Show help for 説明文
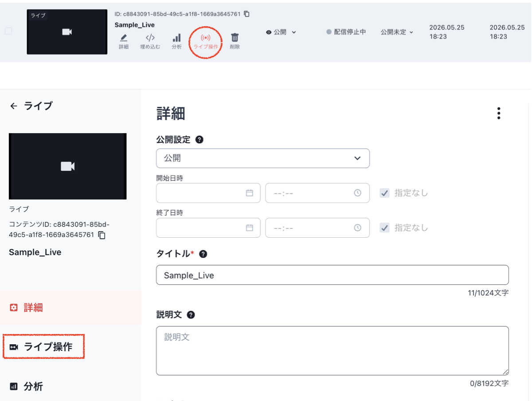Image resolution: width=532 pixels, height=401 pixels. click(x=191, y=315)
